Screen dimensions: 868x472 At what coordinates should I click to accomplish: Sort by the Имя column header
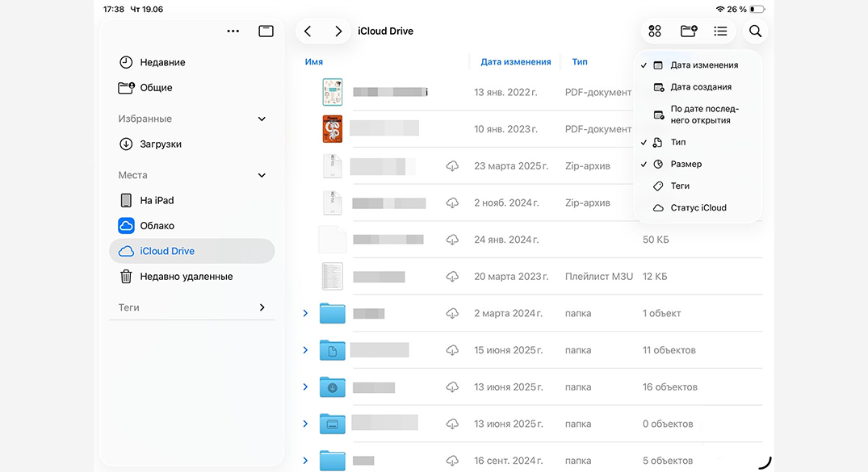coord(314,62)
